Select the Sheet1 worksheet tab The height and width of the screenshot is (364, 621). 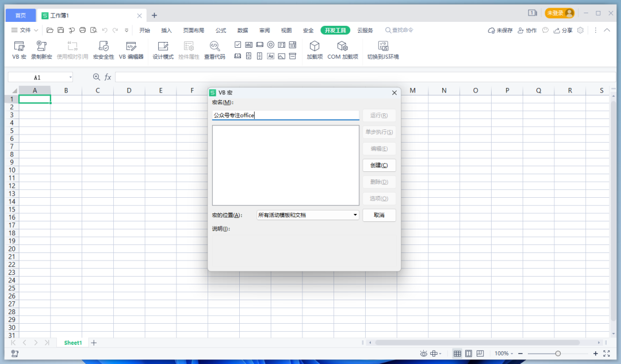[73, 343]
